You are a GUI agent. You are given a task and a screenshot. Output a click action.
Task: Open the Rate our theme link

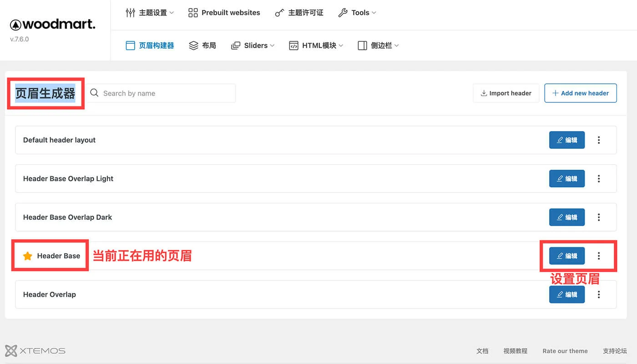(565, 351)
